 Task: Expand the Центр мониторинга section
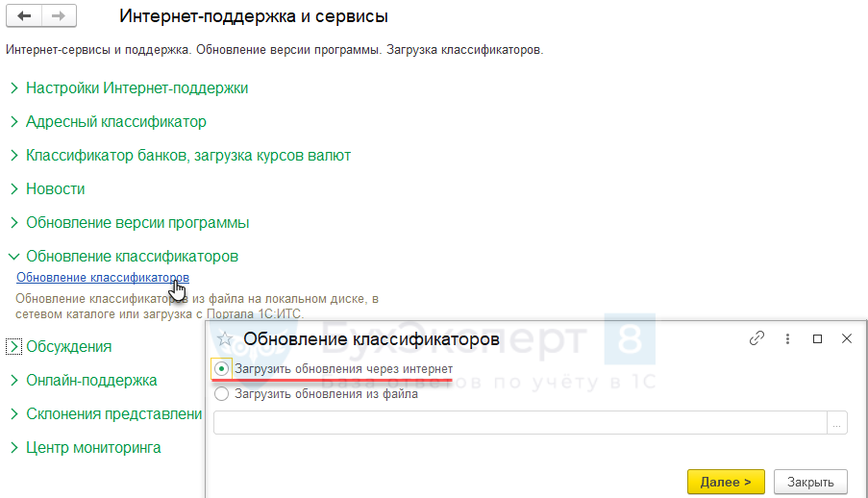coord(14,448)
